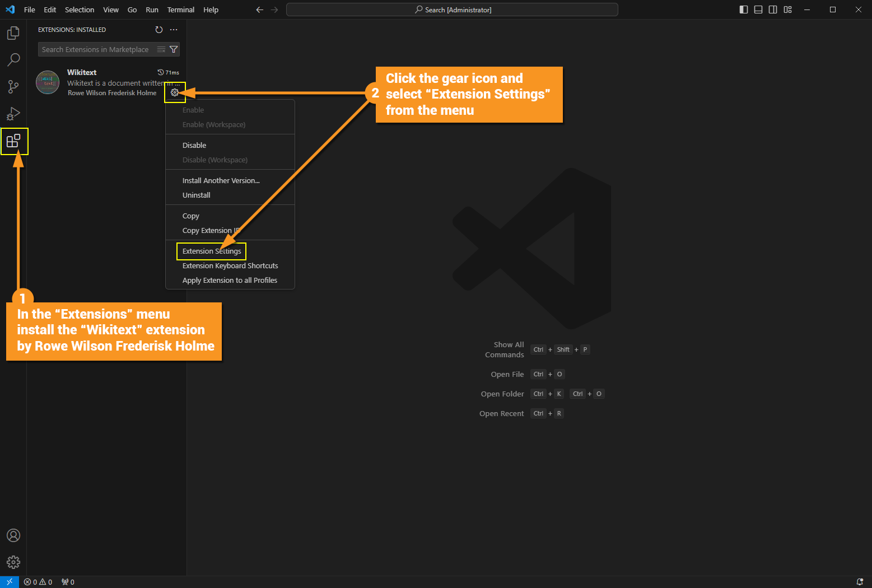Click the Search Extensions in Marketplace field

click(x=95, y=49)
